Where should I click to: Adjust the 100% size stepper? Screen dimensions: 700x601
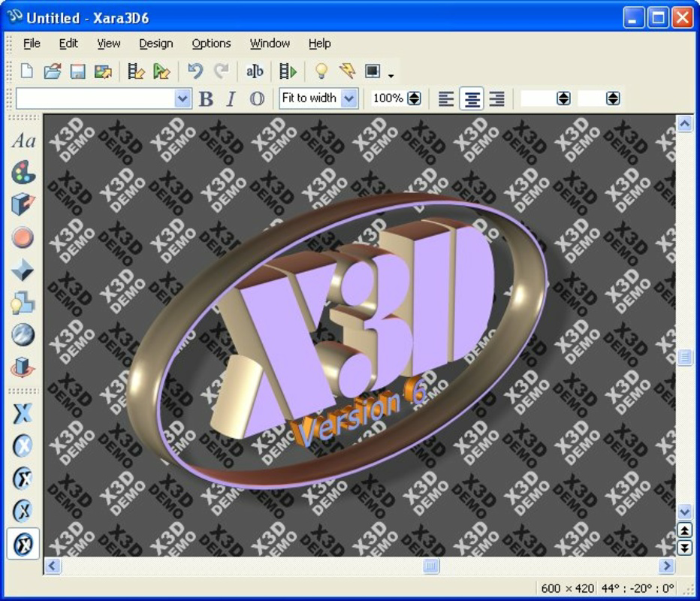[x=415, y=98]
